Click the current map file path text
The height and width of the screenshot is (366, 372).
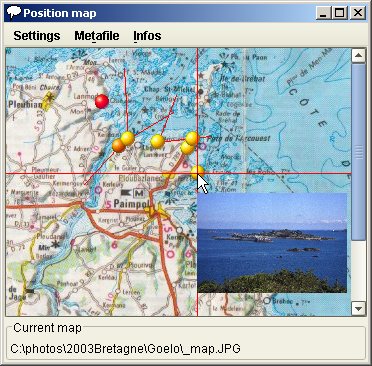125,349
